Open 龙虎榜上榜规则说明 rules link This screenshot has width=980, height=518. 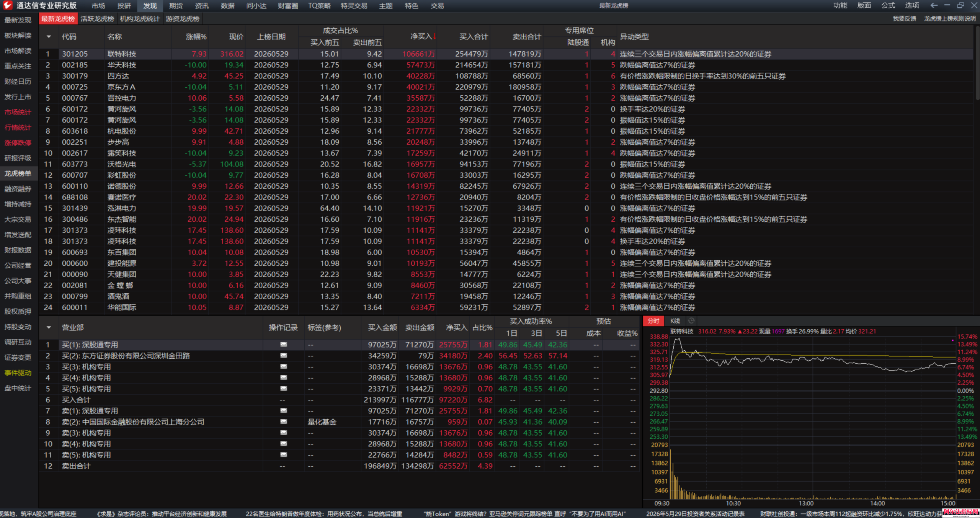click(x=950, y=19)
